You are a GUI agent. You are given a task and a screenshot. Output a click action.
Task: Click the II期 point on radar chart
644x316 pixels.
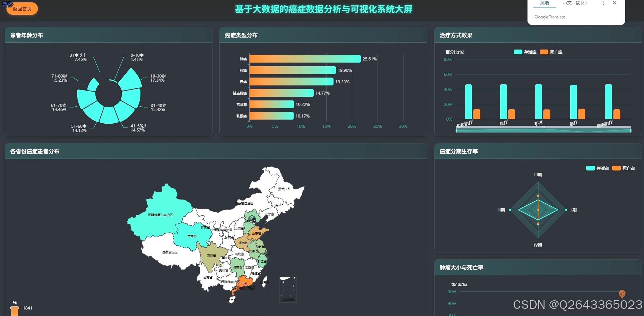click(510, 210)
